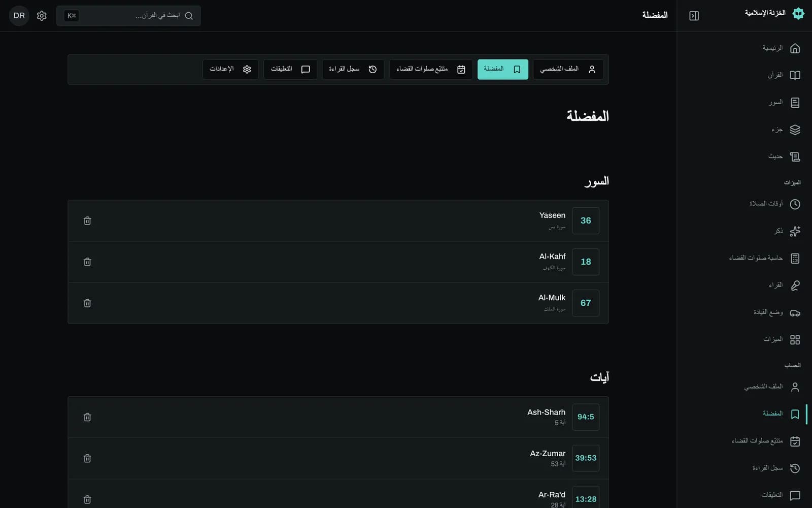This screenshot has height=508, width=812.
Task: Open the 94:5 verse badge
Action: tap(586, 417)
